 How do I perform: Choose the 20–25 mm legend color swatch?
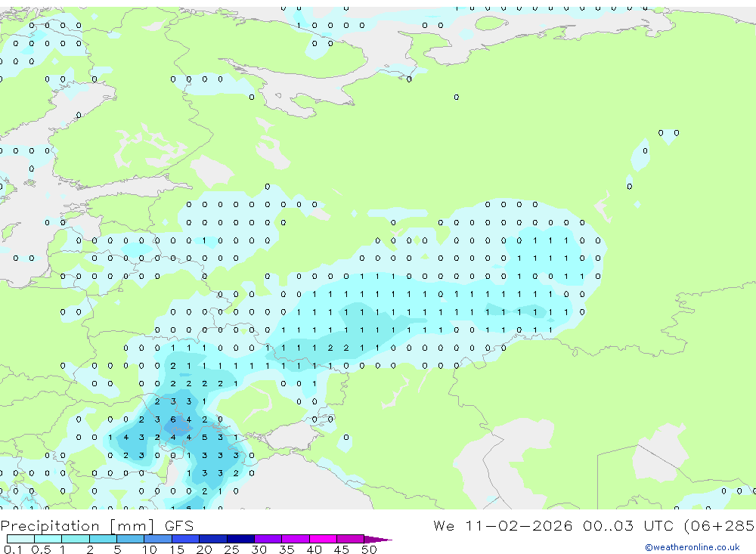pos(213,539)
